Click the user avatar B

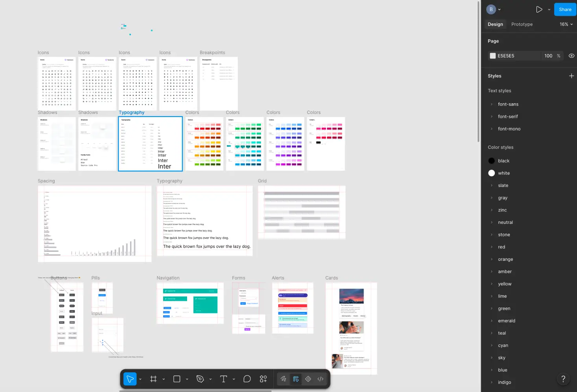point(491,9)
